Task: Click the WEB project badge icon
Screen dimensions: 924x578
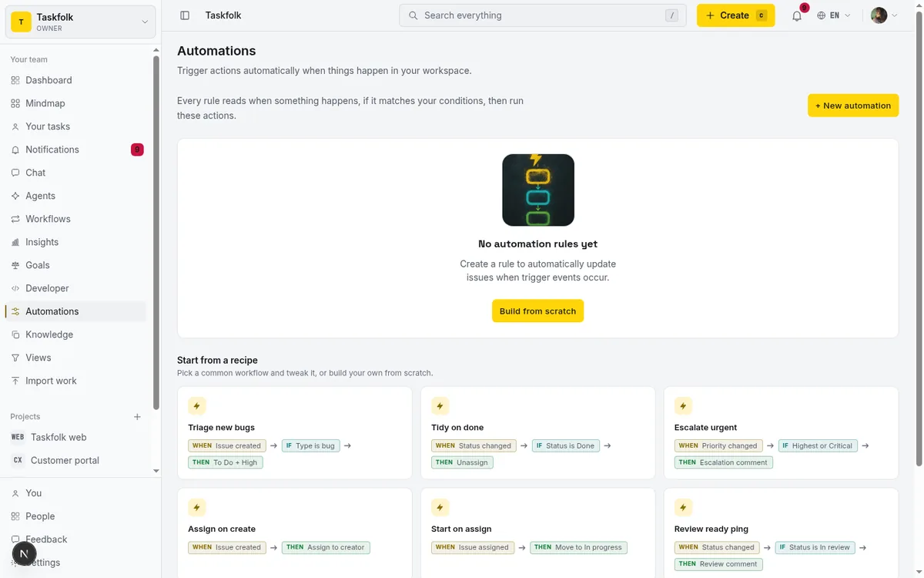Action: [17, 437]
